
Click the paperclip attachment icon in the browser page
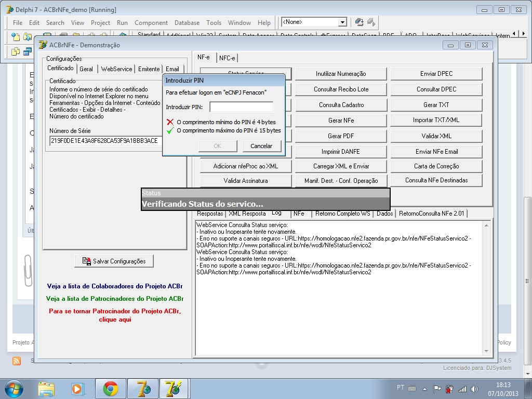click(28, 270)
